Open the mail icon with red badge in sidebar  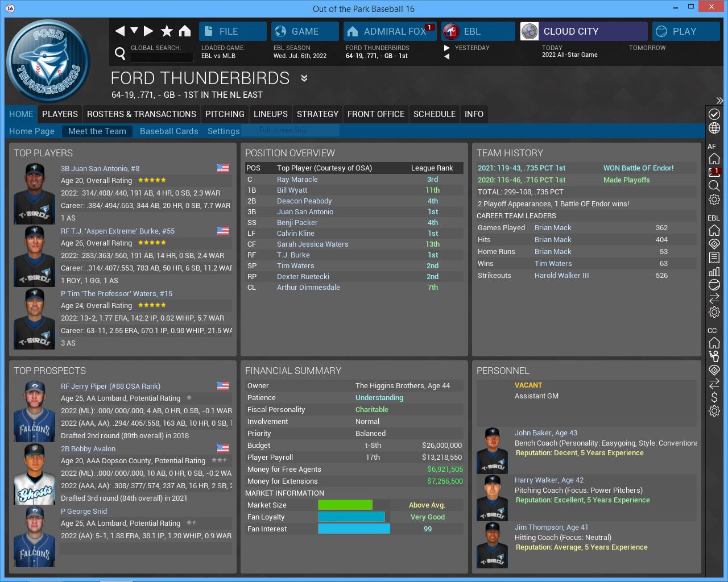coord(714,172)
